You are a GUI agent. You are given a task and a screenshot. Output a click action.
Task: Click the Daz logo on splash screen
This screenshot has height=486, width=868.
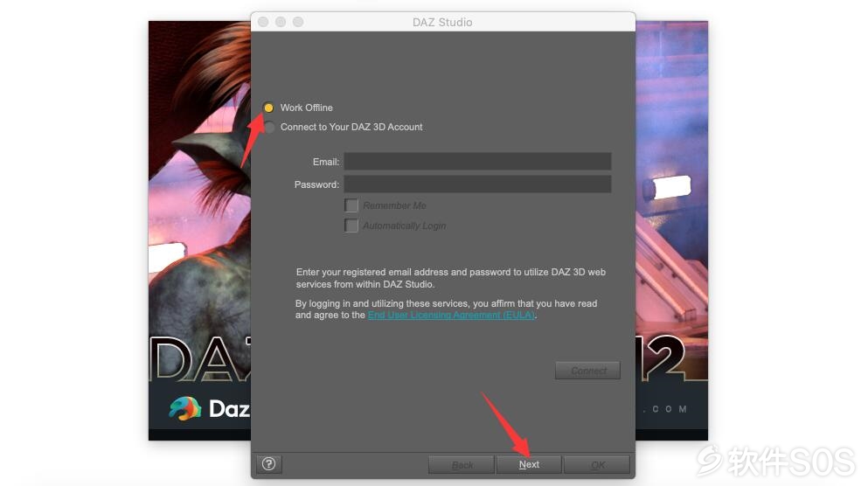(209, 408)
